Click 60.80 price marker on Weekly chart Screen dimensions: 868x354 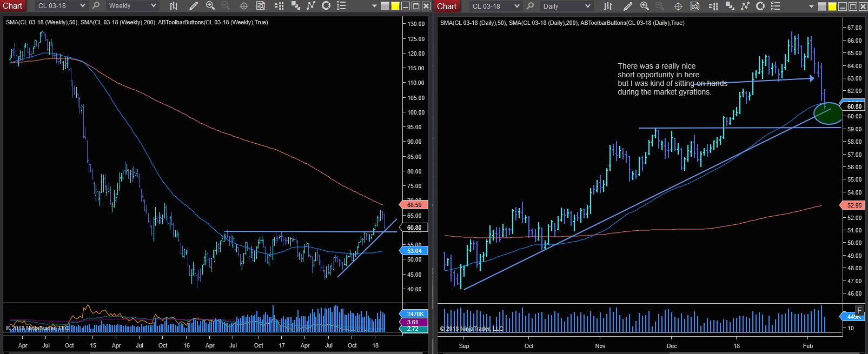point(414,228)
